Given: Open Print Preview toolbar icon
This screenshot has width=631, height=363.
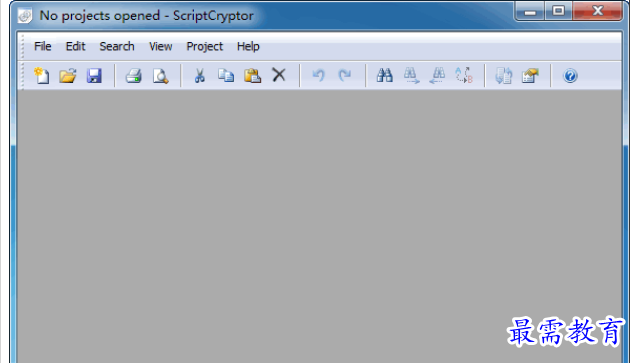Looking at the screenshot, I should (x=160, y=75).
